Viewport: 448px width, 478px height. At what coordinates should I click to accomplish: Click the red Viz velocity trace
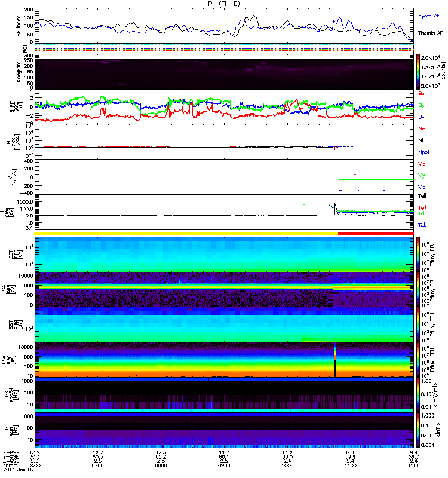(376, 174)
